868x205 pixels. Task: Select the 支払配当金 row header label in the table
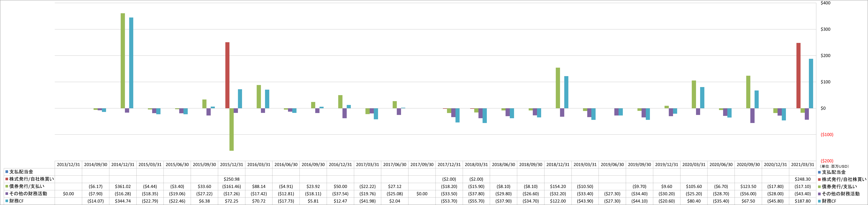[x=21, y=172]
